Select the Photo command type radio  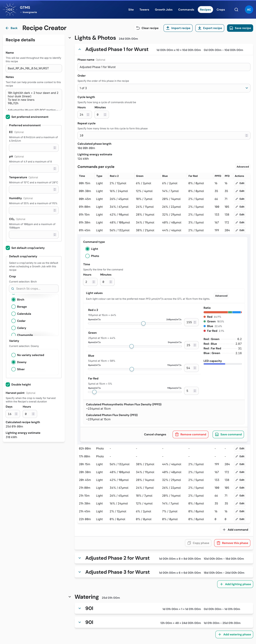[x=87, y=256]
